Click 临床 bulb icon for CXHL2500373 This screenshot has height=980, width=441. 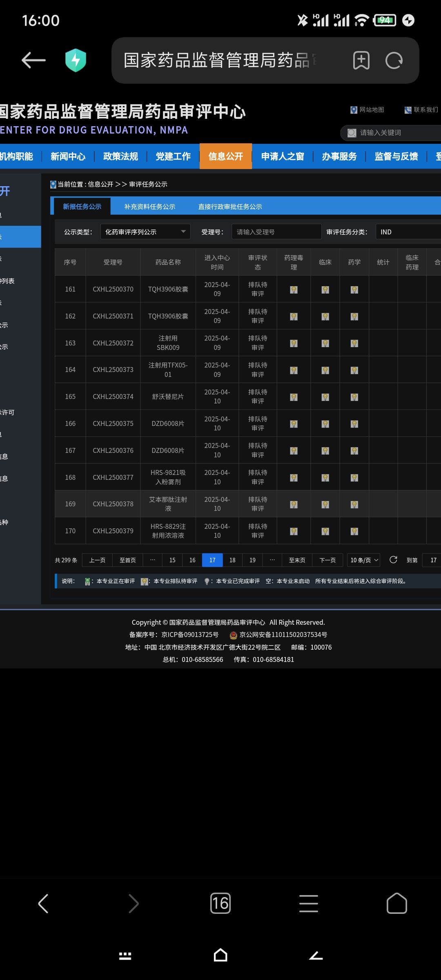point(325,370)
